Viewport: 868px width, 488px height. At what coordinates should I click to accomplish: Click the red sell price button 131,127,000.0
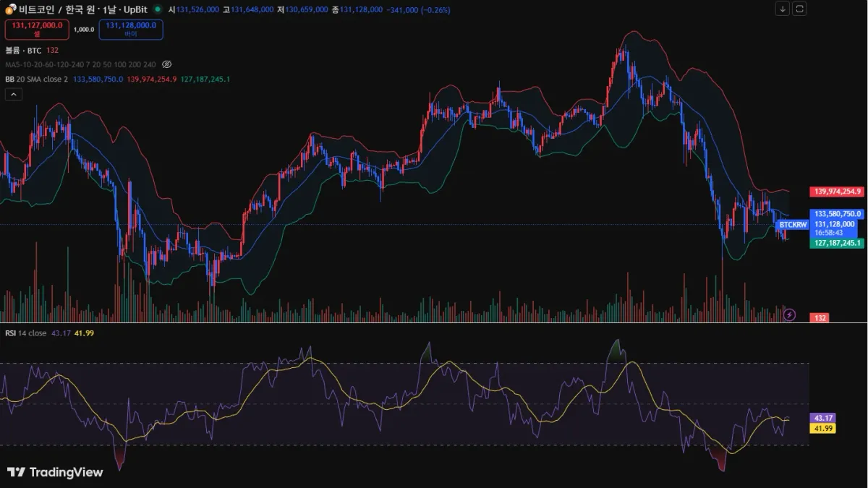pos(37,30)
